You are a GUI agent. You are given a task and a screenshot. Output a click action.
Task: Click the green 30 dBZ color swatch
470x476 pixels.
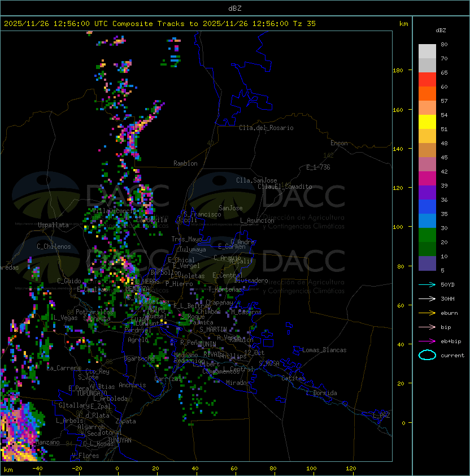pyautogui.click(x=427, y=235)
